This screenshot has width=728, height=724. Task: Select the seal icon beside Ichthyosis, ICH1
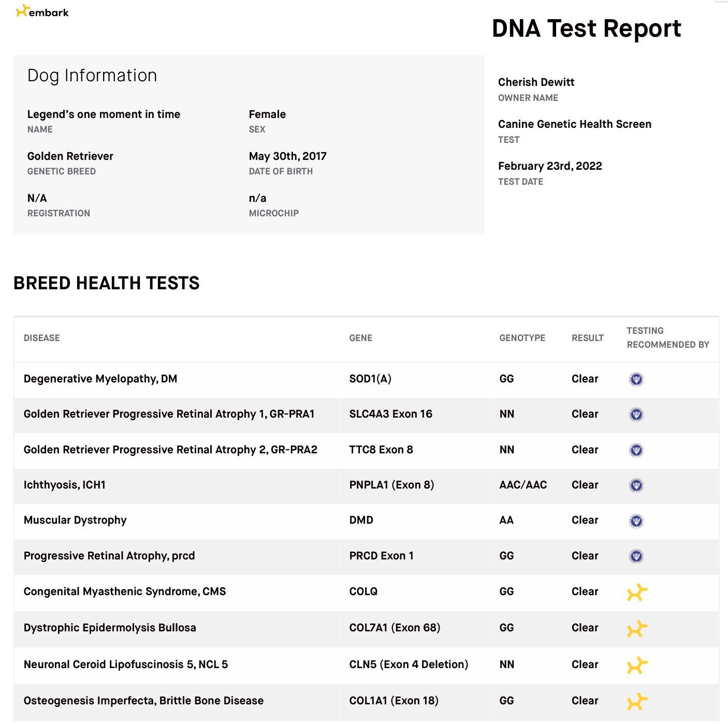[x=636, y=485]
